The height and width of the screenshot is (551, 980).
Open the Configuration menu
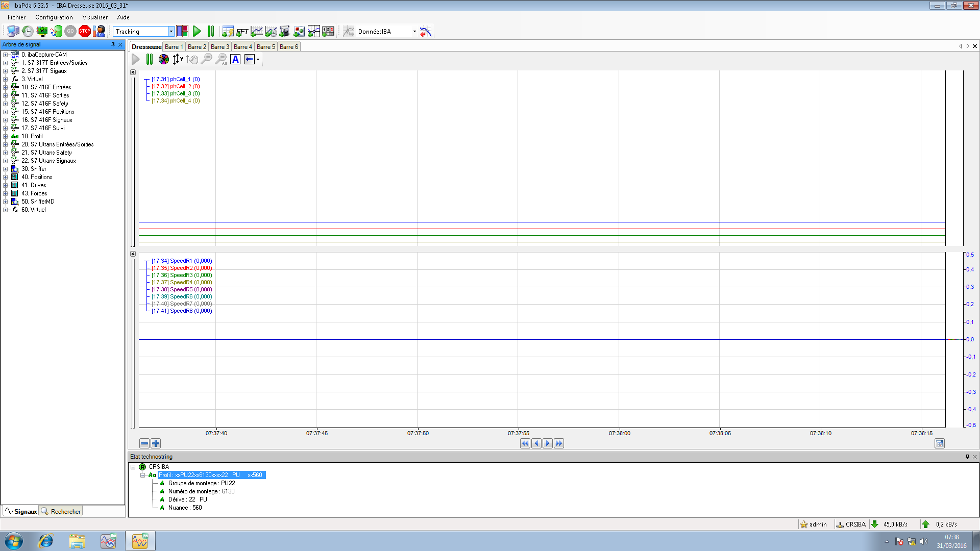pyautogui.click(x=54, y=17)
